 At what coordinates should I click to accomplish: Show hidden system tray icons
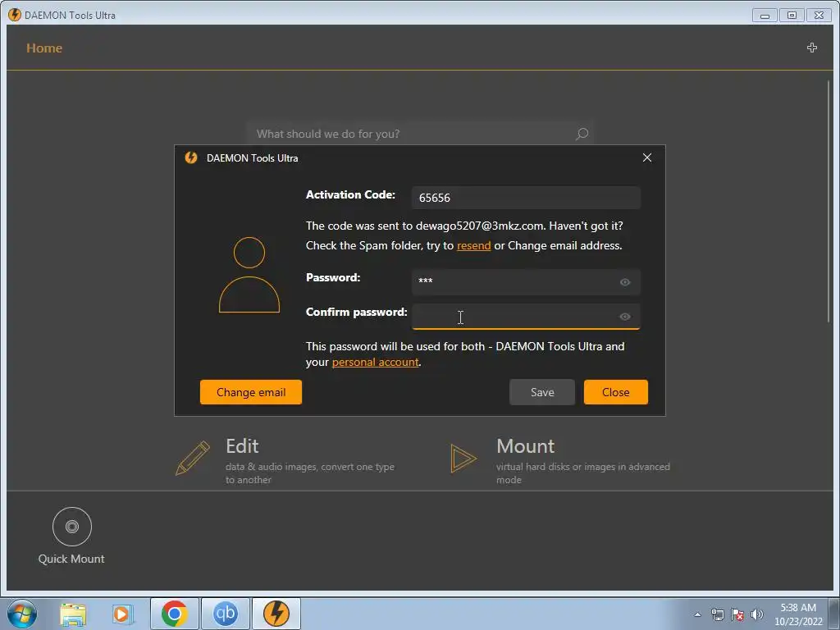click(x=697, y=614)
